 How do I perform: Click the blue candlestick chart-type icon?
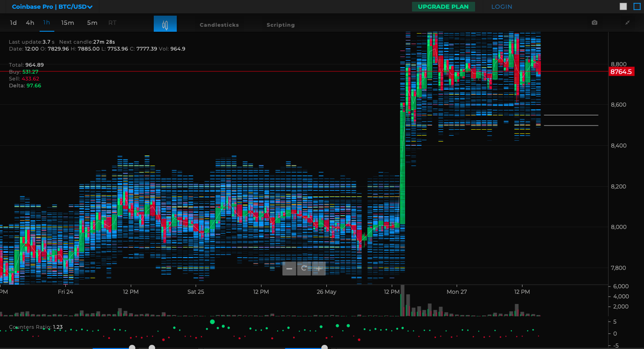coord(165,24)
